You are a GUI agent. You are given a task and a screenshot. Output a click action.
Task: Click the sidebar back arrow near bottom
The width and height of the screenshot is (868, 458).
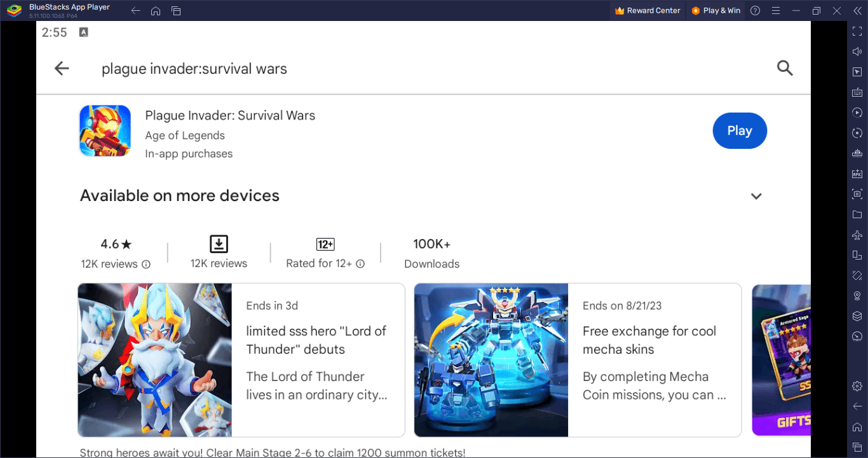857,406
